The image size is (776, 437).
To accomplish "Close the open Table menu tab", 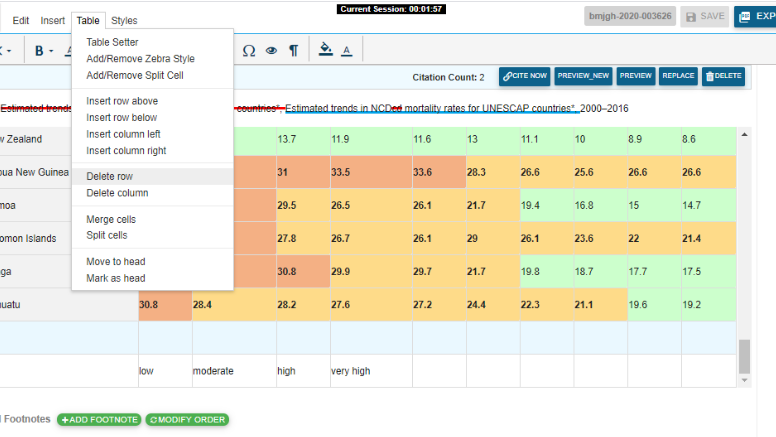I will (x=88, y=20).
